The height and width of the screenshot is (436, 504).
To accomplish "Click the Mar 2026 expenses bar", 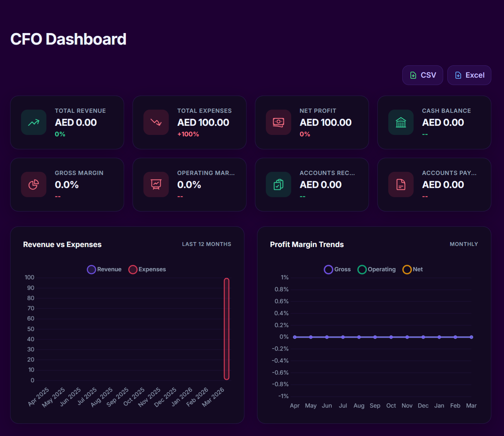I will click(227, 328).
